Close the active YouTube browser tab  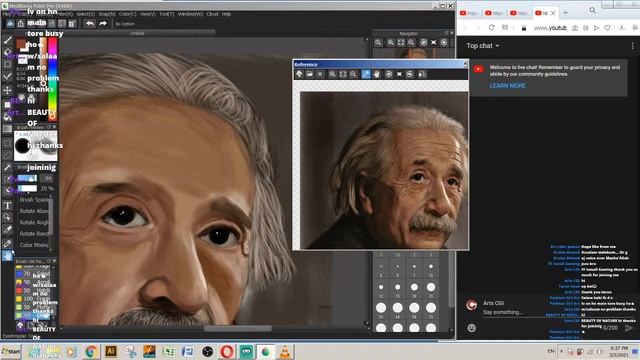click(553, 13)
